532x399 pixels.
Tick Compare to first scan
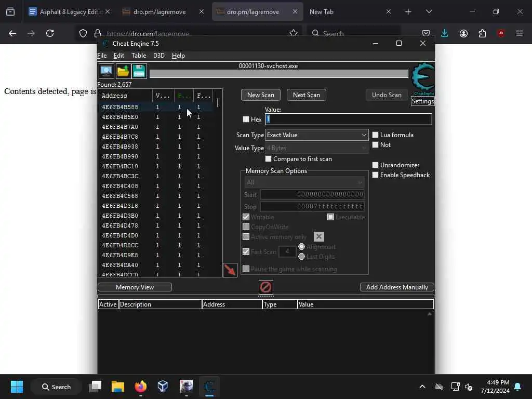[269, 159]
